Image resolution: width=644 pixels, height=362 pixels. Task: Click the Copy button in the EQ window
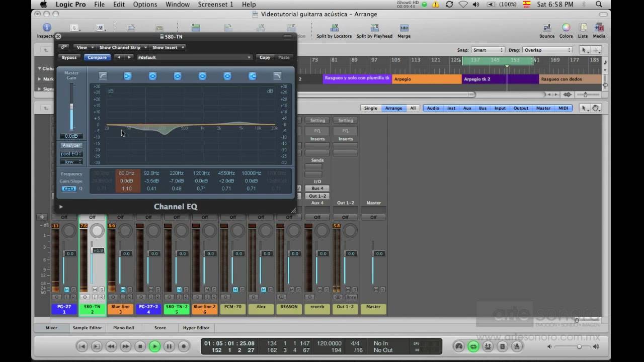pyautogui.click(x=265, y=57)
